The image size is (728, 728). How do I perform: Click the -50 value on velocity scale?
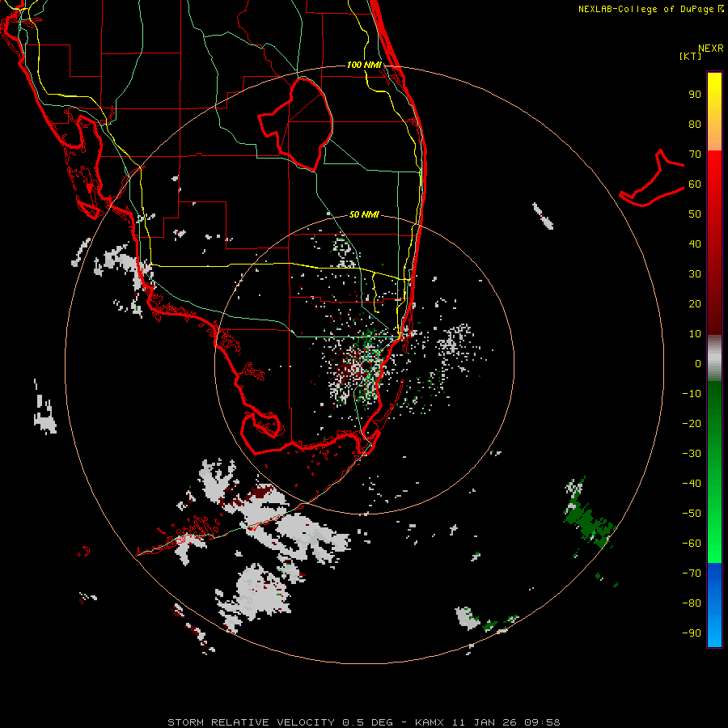click(x=692, y=514)
